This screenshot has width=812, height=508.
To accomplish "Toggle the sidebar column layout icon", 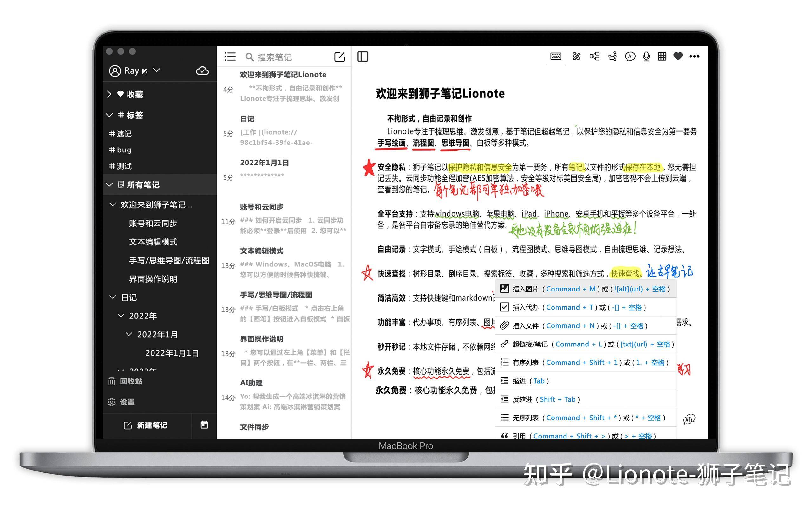I will tap(363, 57).
